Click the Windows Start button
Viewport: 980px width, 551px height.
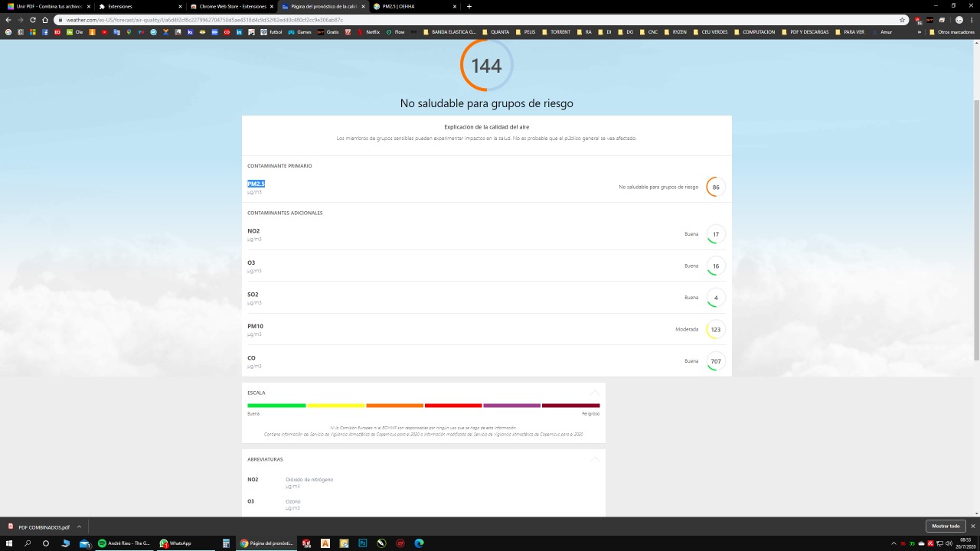tap(9, 543)
